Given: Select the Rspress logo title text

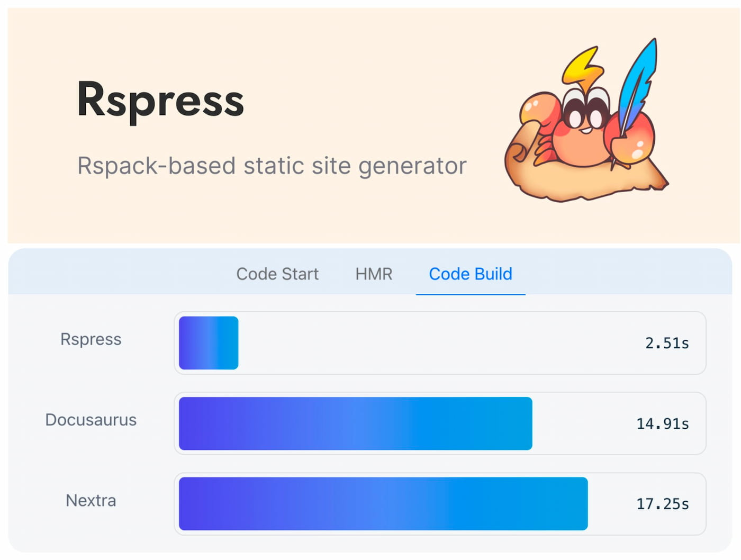Looking at the screenshot, I should [x=160, y=101].
